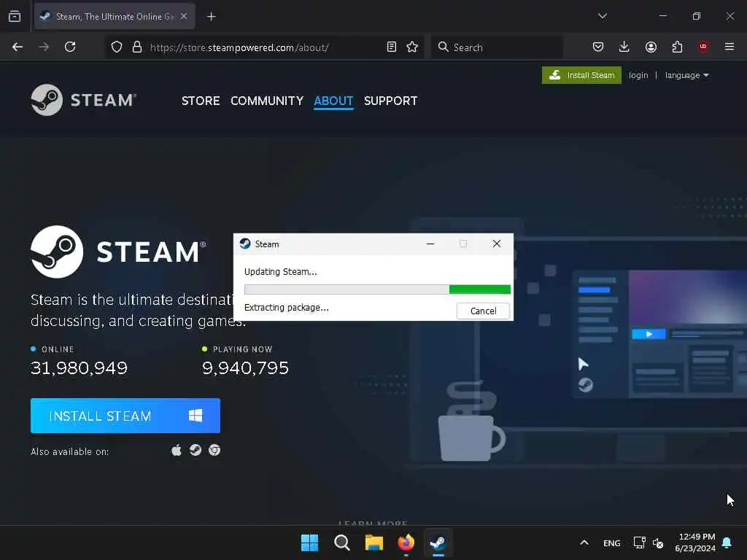Viewport: 747px width, 560px height.
Task: Click the uBlock Origin extension icon
Action: click(x=703, y=47)
